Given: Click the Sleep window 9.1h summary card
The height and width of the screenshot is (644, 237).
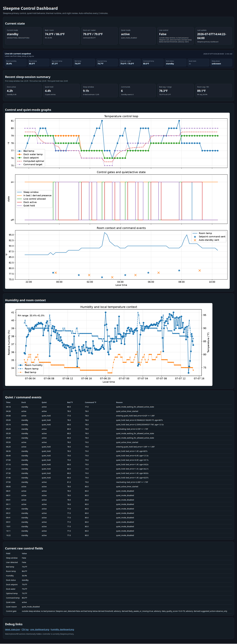Looking at the screenshot, I should coord(100,91).
